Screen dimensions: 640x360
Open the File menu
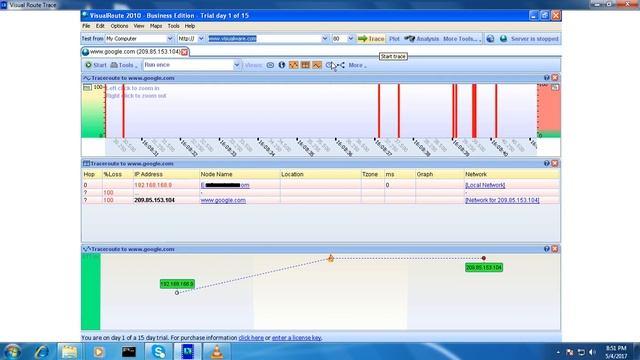(86, 26)
